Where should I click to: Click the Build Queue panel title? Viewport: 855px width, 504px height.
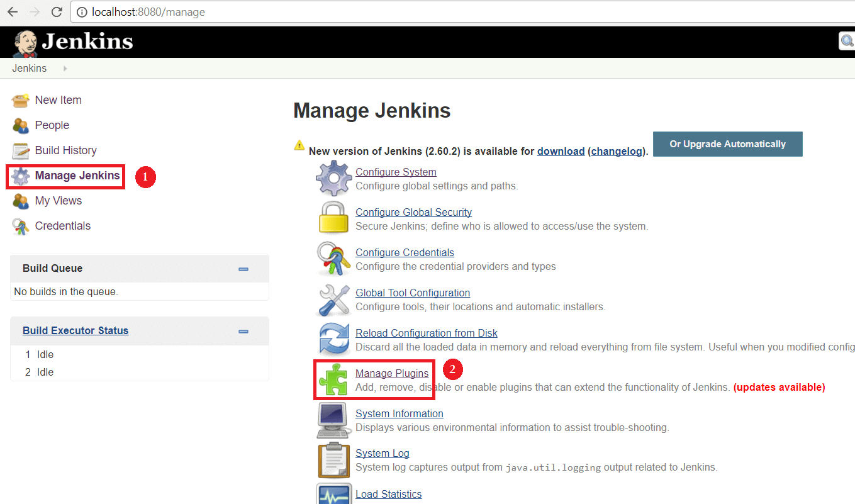pyautogui.click(x=53, y=268)
